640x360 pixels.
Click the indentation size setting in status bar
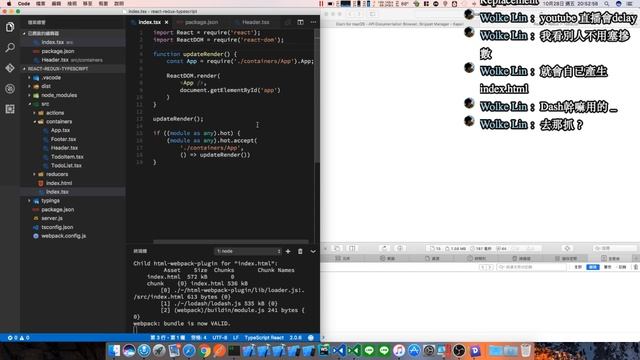(199, 338)
